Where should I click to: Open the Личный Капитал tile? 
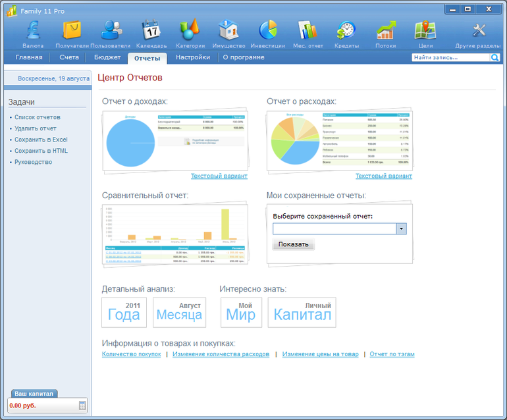click(302, 312)
